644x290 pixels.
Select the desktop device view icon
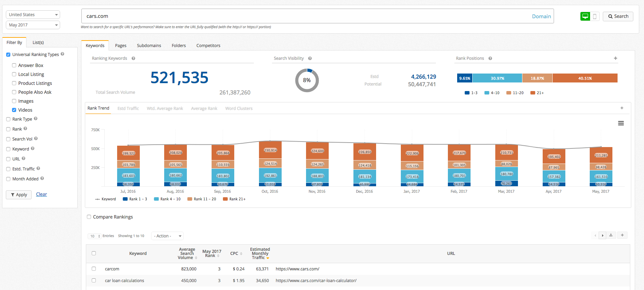pos(585,16)
